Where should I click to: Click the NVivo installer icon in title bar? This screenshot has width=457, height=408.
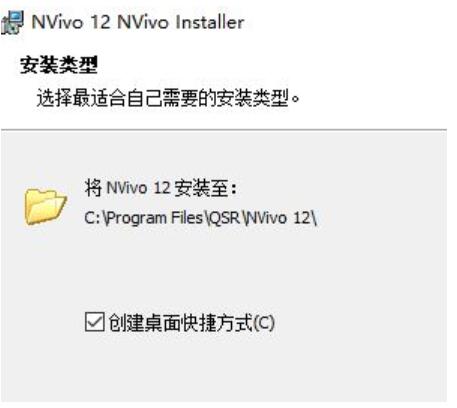[x=13, y=22]
